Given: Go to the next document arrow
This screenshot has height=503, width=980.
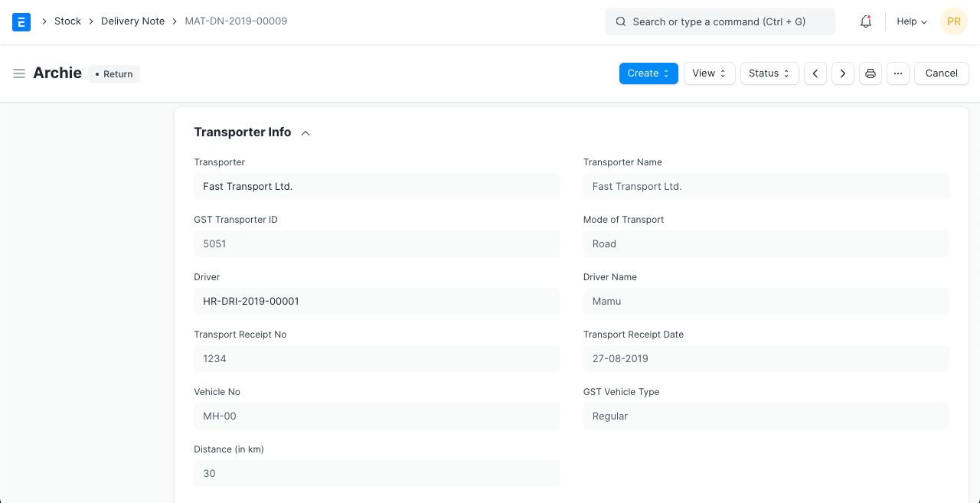Looking at the screenshot, I should tap(843, 73).
